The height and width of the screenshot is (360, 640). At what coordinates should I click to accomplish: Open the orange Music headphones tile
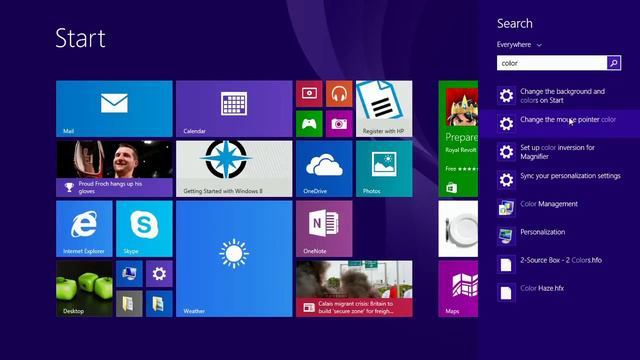pos(339,94)
